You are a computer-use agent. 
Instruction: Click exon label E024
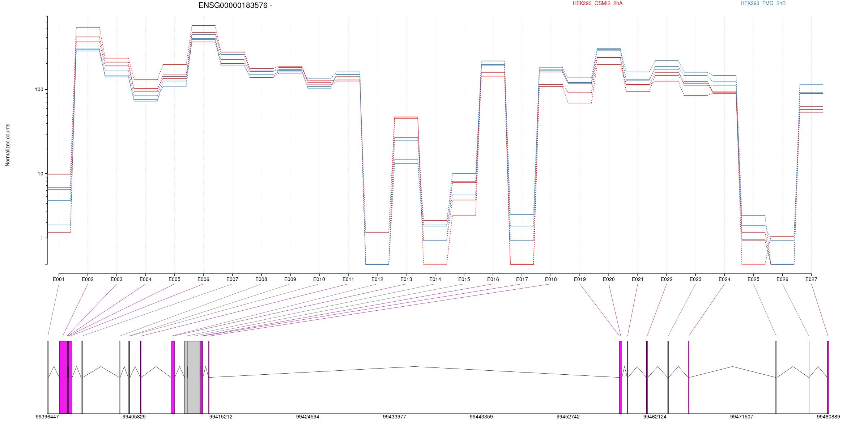724,279
